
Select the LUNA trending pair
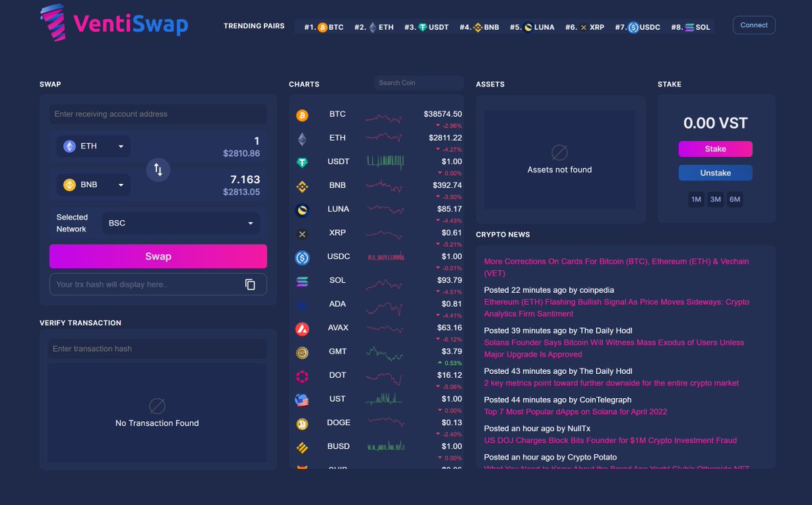(x=532, y=27)
